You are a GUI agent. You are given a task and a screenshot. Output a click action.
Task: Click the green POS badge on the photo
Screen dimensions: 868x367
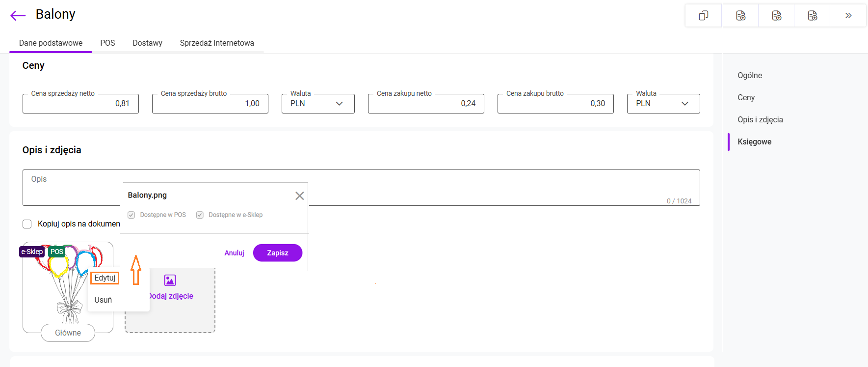point(57,252)
